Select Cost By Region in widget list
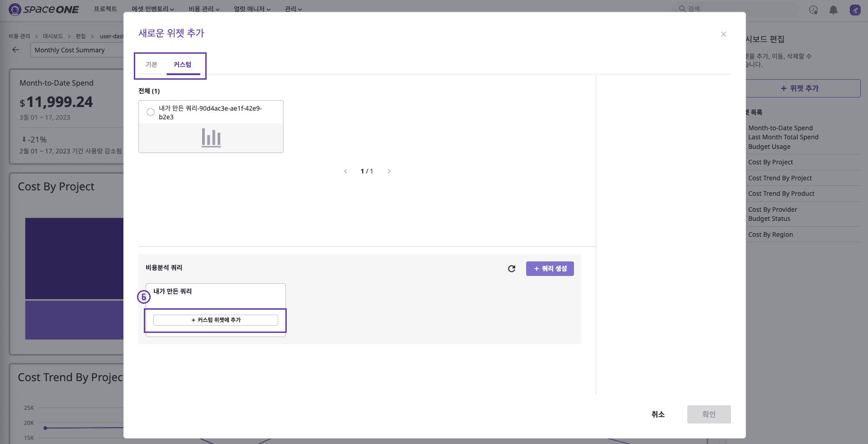 coord(771,235)
